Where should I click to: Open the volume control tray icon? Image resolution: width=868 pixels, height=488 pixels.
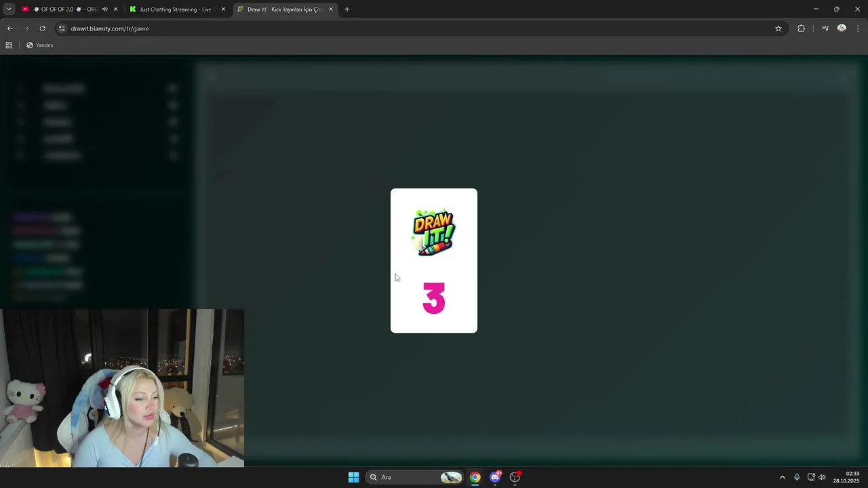pos(822,477)
